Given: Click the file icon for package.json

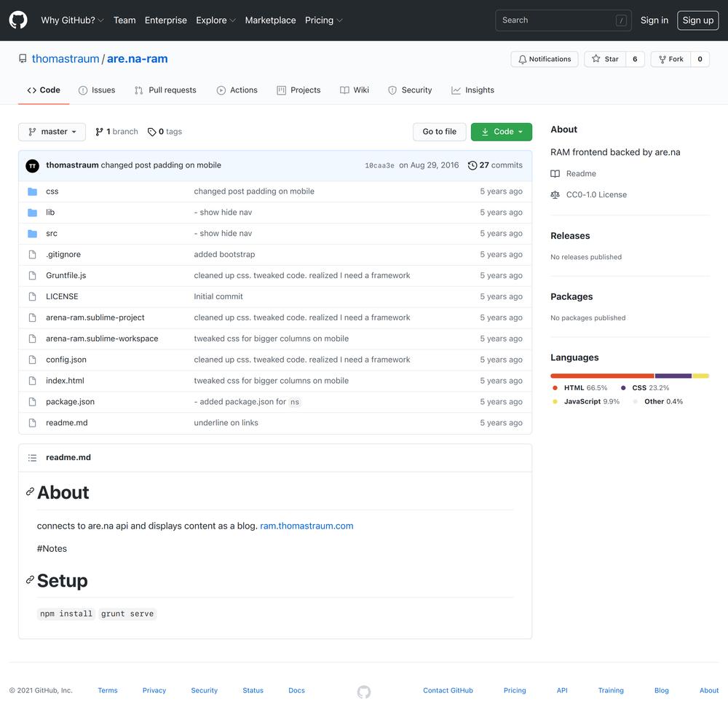Looking at the screenshot, I should 32,402.
